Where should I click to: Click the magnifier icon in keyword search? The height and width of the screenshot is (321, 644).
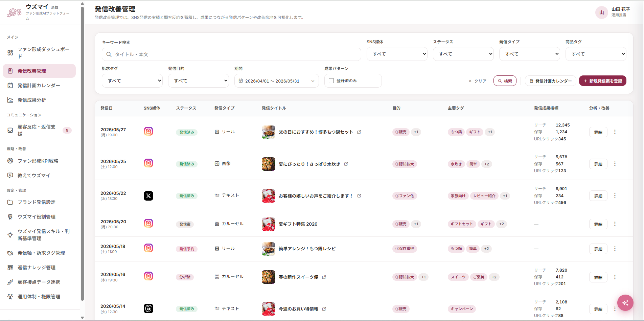coord(109,54)
